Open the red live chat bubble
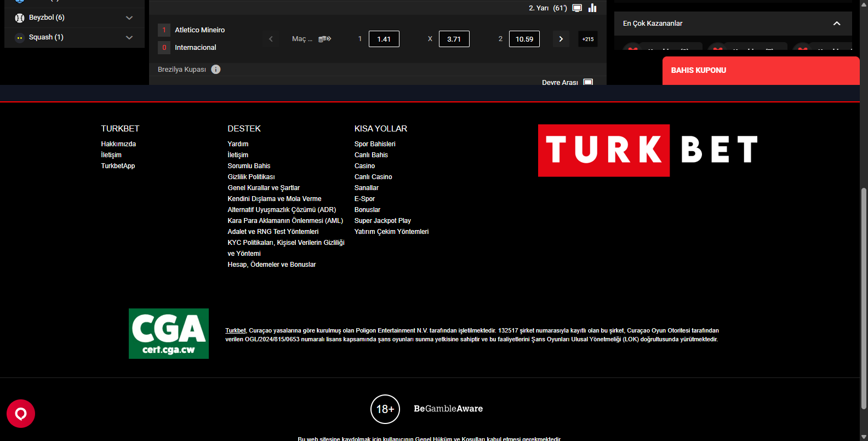The width and height of the screenshot is (868, 441). click(21, 414)
